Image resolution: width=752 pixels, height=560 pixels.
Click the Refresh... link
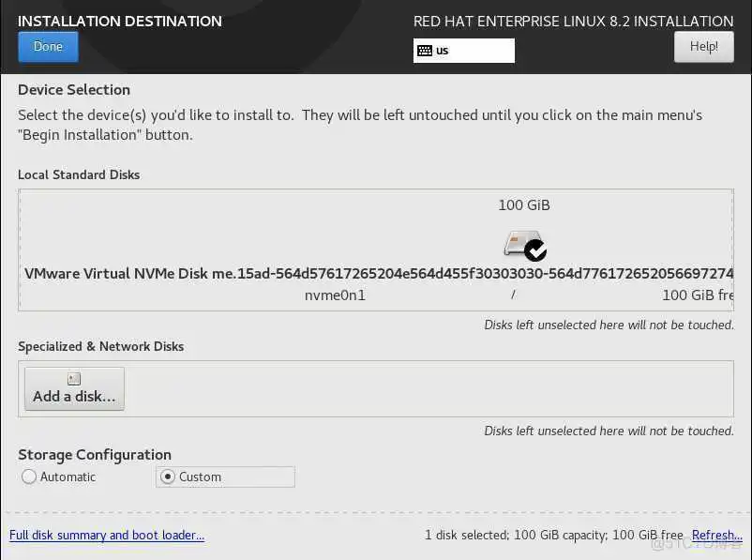click(x=716, y=535)
